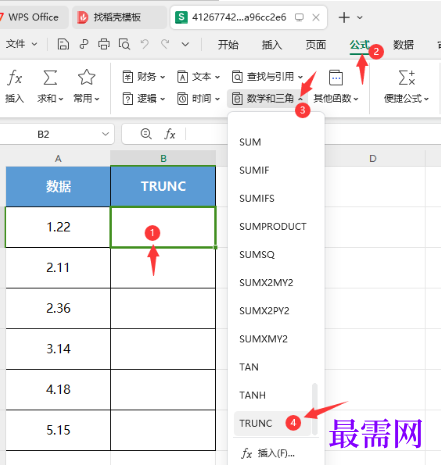Click the new tab plus button
This screenshot has height=465, width=441.
(344, 17)
